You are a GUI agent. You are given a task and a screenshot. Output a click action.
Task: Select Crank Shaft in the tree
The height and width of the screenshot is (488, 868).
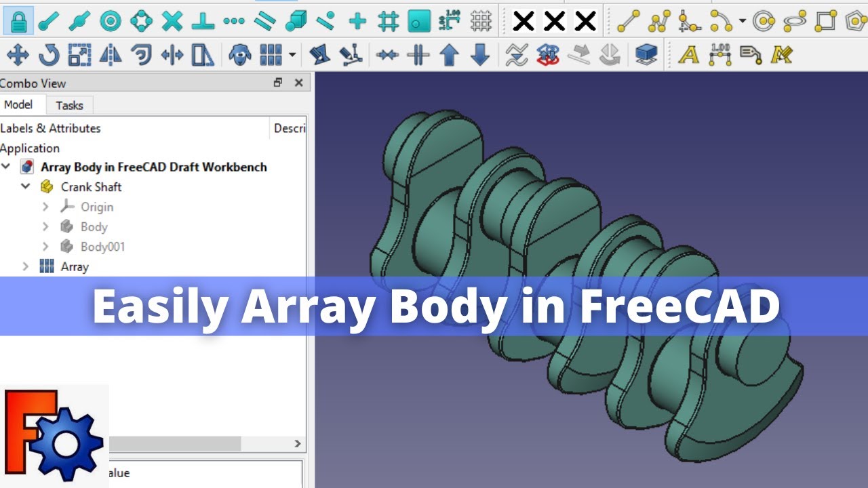pyautogui.click(x=91, y=186)
